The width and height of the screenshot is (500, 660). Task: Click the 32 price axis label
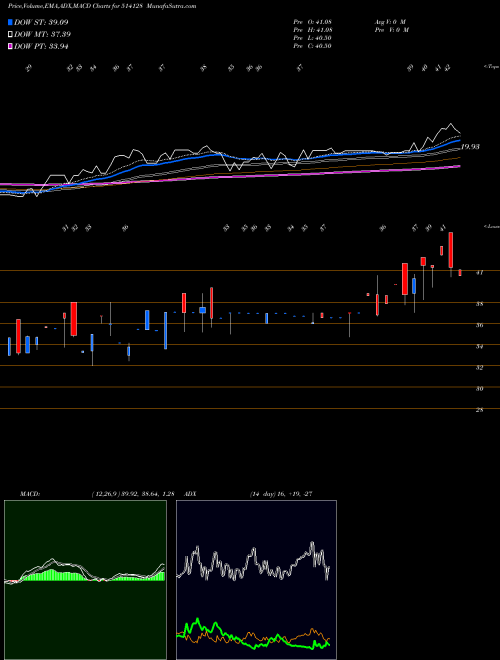coord(479,367)
